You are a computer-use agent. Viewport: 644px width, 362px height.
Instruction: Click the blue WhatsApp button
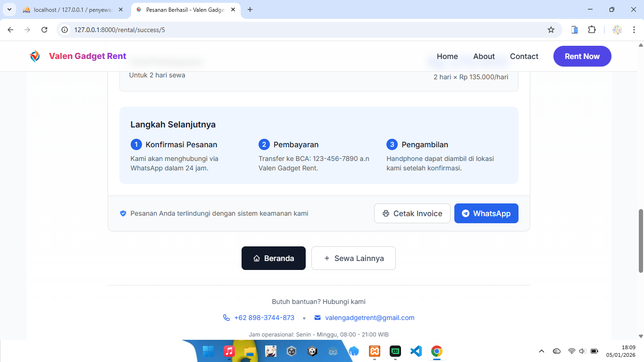pos(486,213)
